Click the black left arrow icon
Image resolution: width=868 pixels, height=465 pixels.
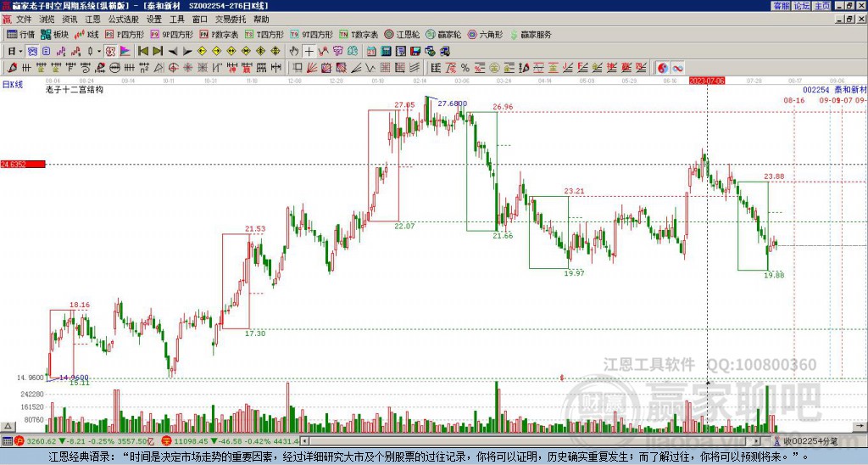173,51
